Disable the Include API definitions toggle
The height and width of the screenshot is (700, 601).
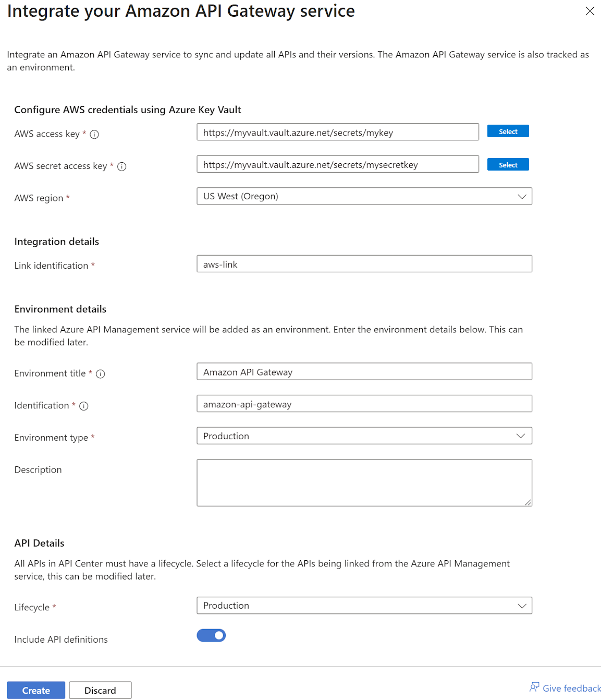click(x=211, y=635)
